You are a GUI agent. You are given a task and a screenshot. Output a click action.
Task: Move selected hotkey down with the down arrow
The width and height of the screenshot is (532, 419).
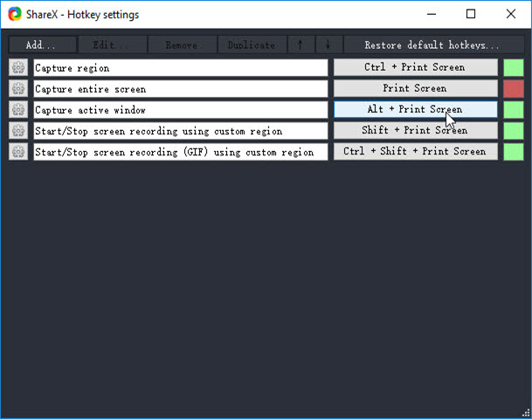coord(328,45)
